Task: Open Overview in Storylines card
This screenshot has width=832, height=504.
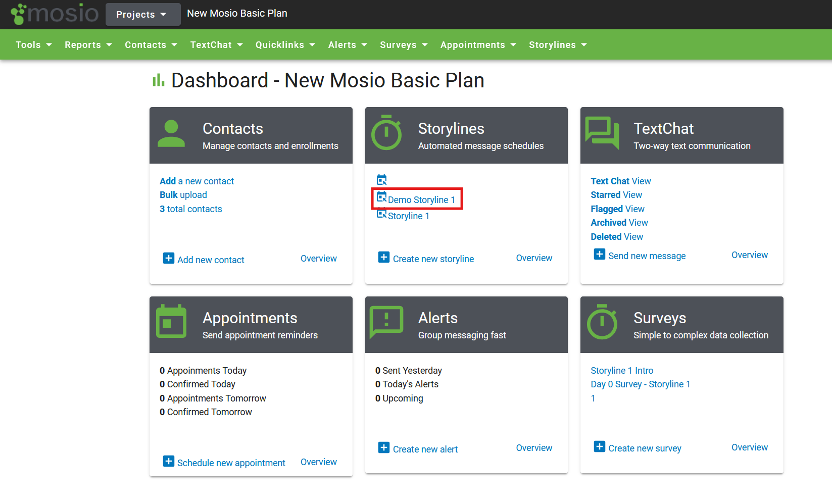Action: [x=534, y=258]
